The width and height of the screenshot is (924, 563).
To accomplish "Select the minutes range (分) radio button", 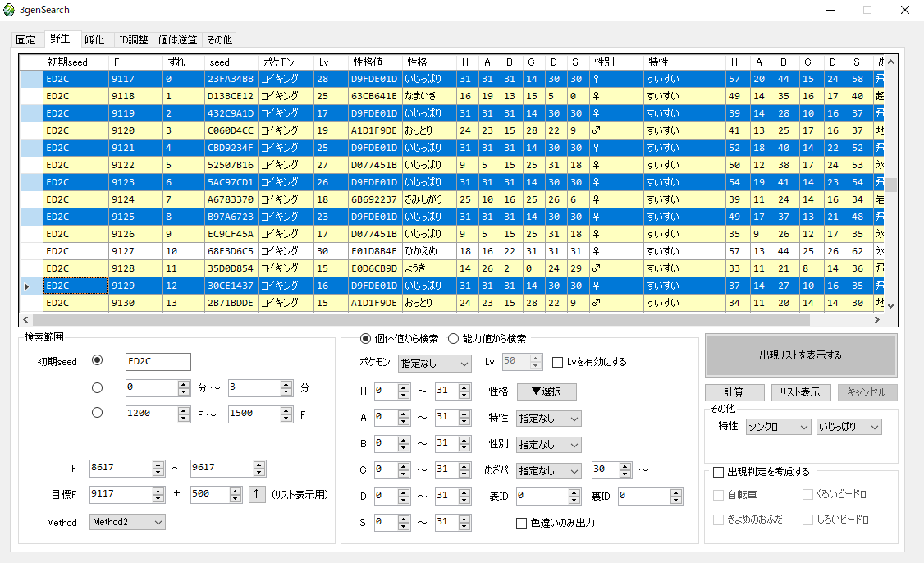I will click(x=97, y=388).
